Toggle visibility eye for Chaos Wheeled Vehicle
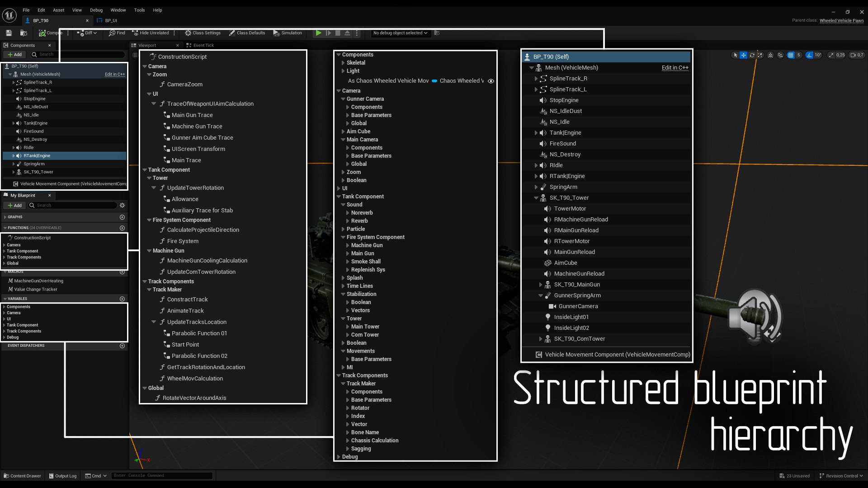Image resolution: width=868 pixels, height=488 pixels. coord(491,81)
